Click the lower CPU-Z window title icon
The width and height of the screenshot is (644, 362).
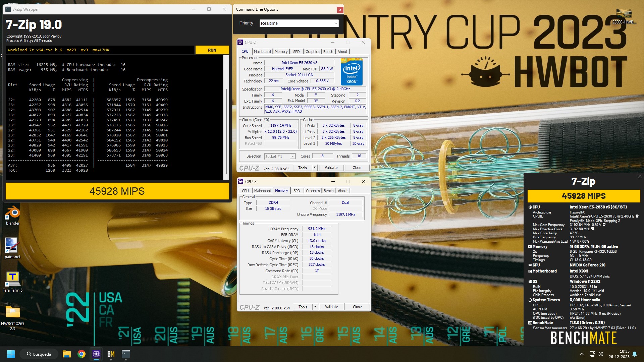click(x=240, y=181)
